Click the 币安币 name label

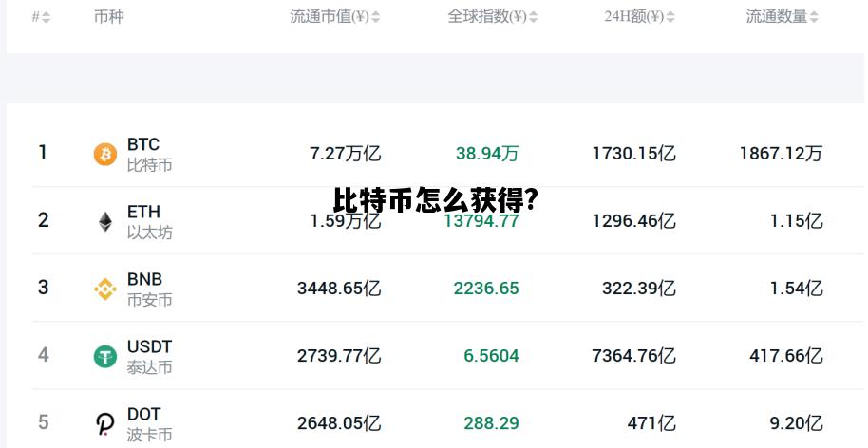click(x=149, y=300)
